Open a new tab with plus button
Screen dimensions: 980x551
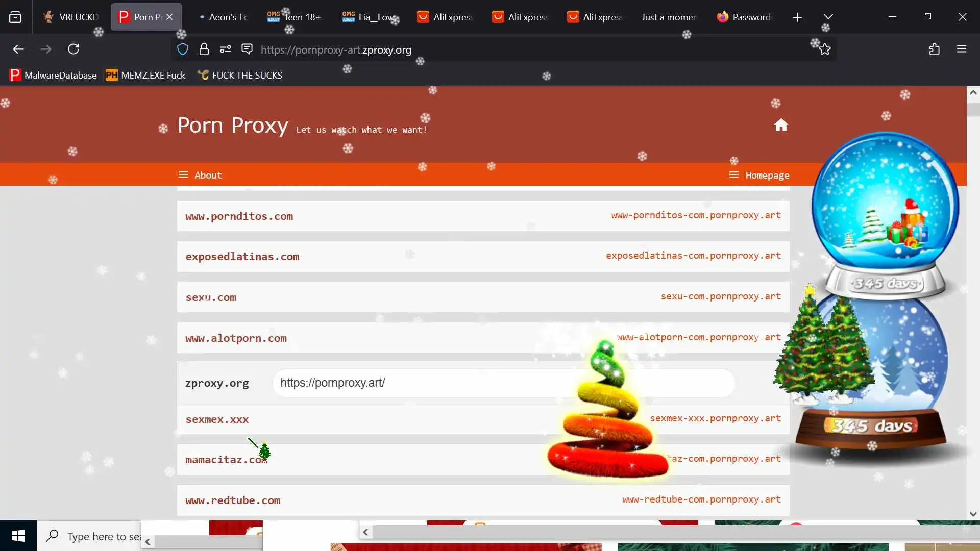click(797, 17)
